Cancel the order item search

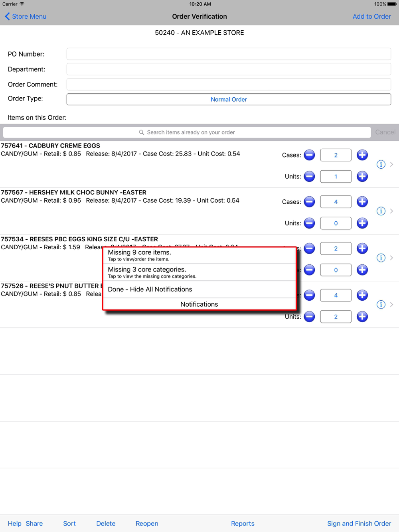[x=385, y=132]
